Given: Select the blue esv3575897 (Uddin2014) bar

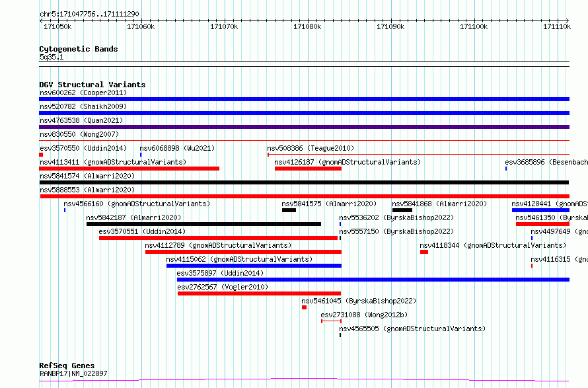Looking at the screenshot, I should click(373, 280).
